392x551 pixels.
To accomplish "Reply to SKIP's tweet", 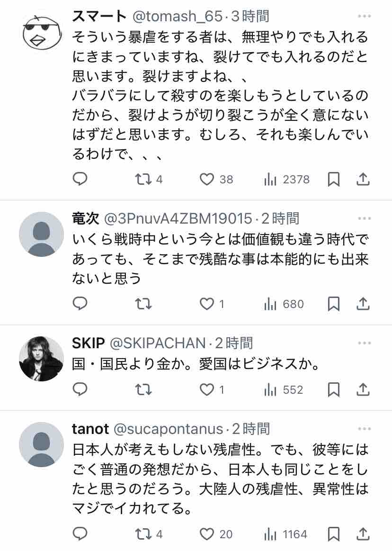I will [x=80, y=389].
